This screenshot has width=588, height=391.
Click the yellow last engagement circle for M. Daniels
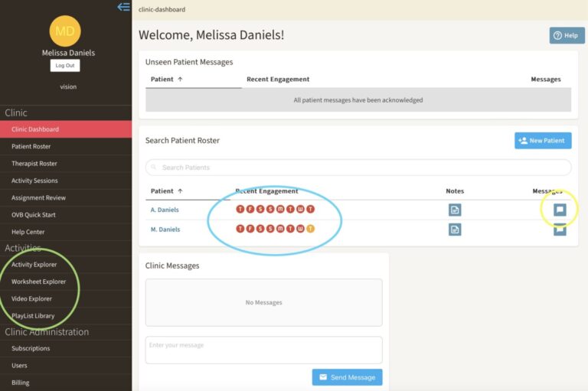(x=310, y=229)
